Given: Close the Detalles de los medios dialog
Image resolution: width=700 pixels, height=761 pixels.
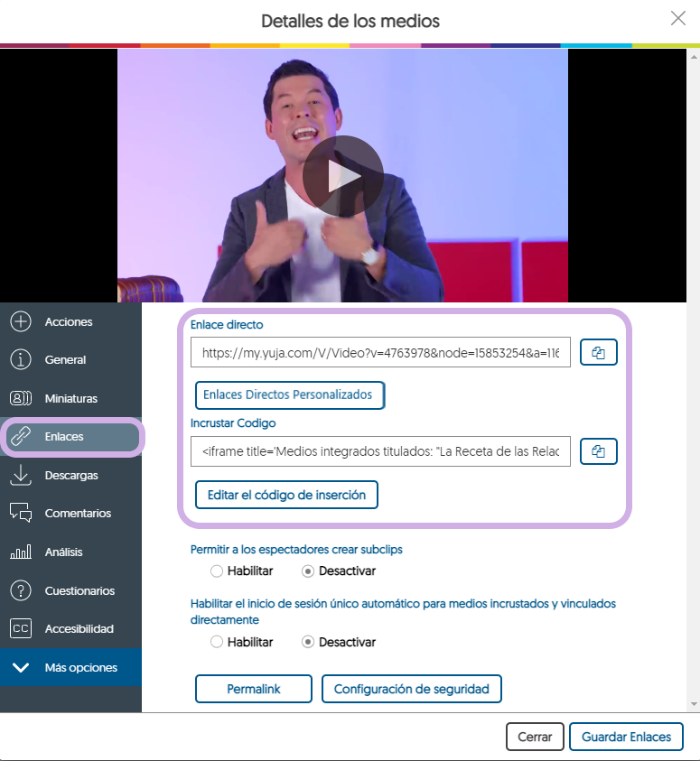Looking at the screenshot, I should tap(678, 18).
